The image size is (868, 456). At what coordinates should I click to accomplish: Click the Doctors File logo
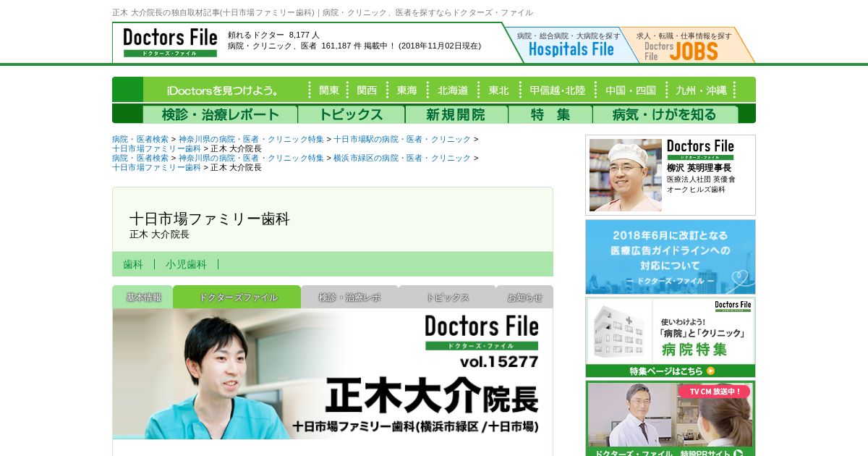[170, 43]
